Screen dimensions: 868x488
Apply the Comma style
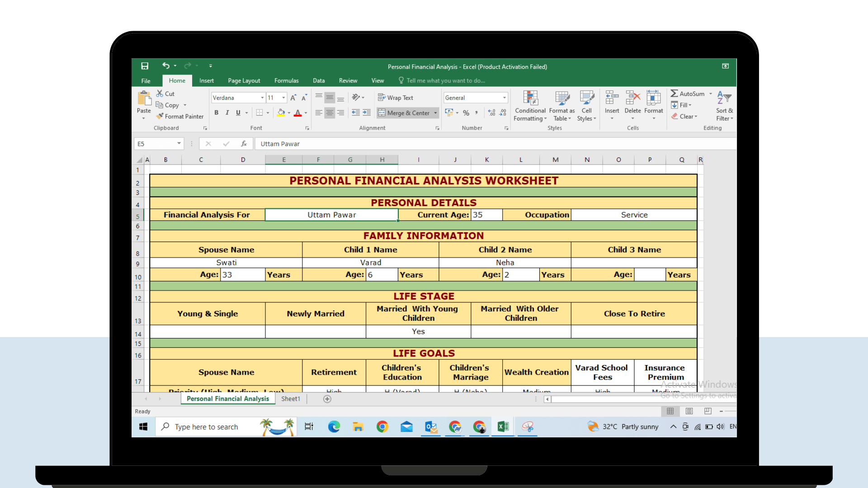(476, 113)
